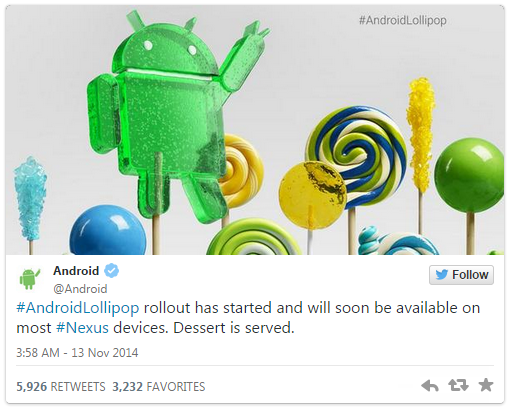Click the Twitter bird in Follow button
Viewport: 509px width, 408px height.
click(441, 275)
